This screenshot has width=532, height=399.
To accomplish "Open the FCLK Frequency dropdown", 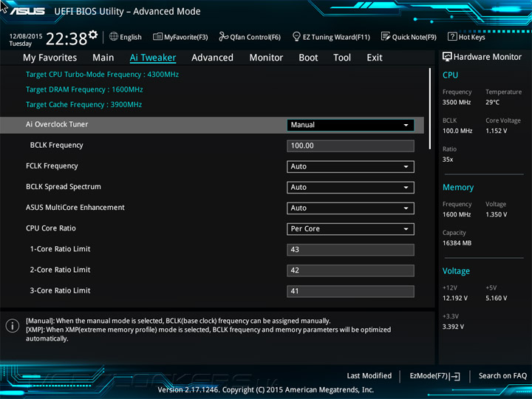I will (350, 166).
